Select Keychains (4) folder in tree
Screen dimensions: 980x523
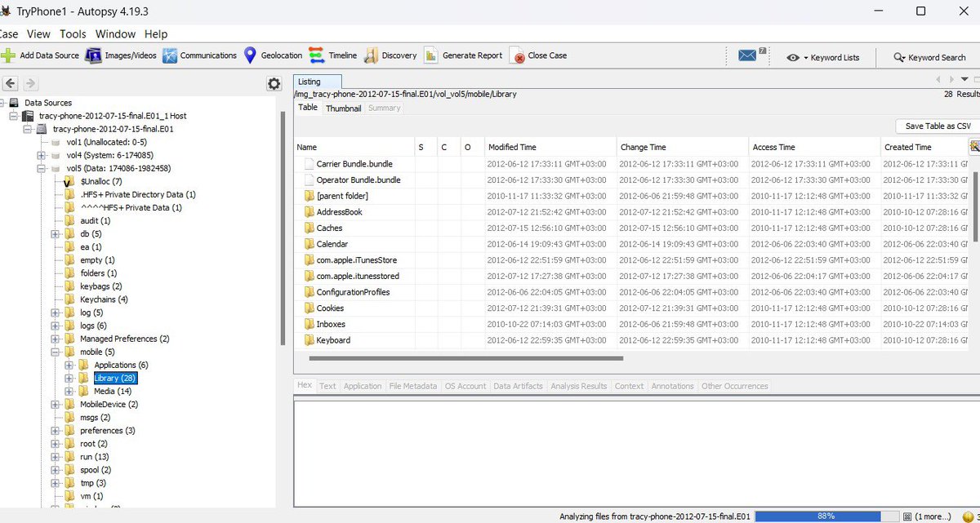click(x=104, y=299)
